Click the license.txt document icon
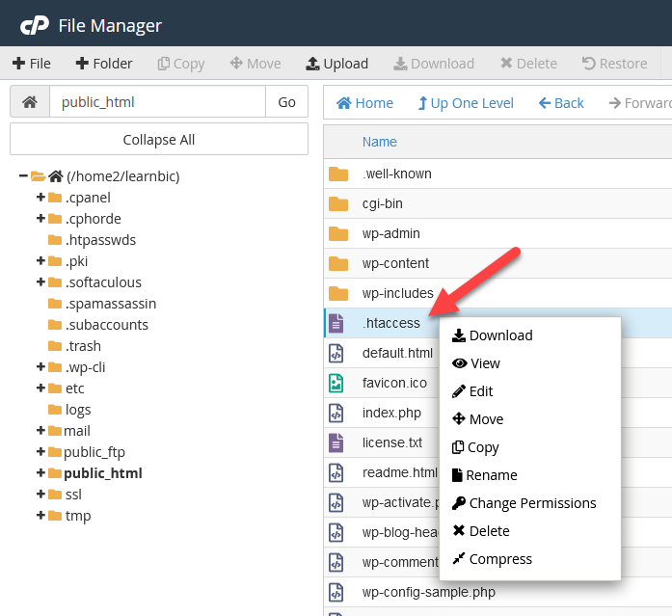 (x=336, y=442)
